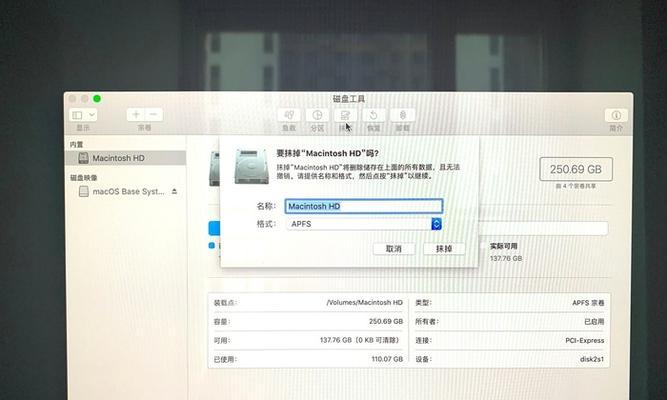Select Macintosh HD in the sidebar
This screenshot has width=667, height=400.
[126, 158]
